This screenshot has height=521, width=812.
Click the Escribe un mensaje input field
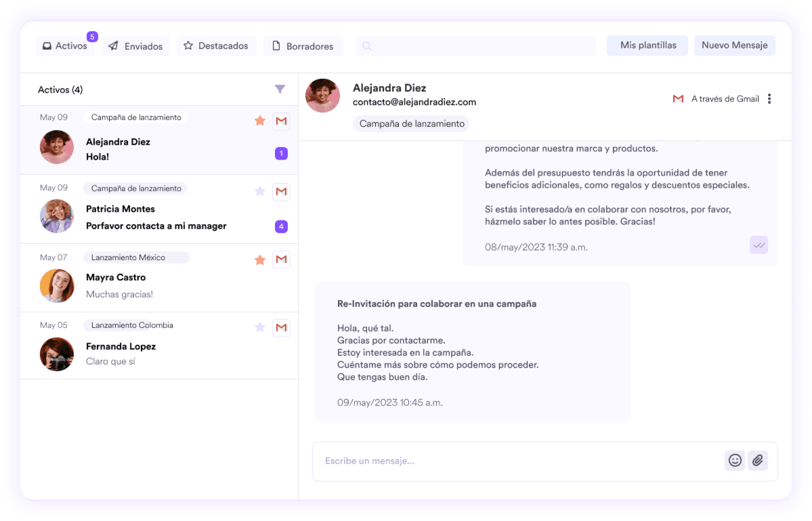pyautogui.click(x=517, y=461)
